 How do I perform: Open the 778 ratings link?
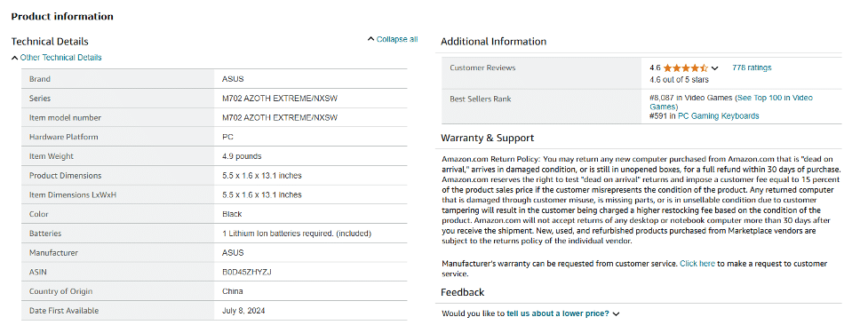(x=752, y=67)
